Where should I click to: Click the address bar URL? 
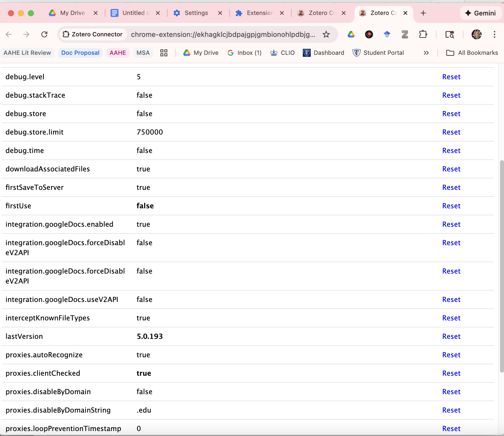click(x=223, y=34)
